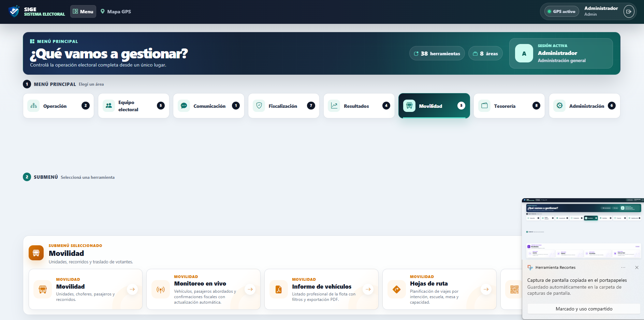644x320 pixels.
Task: Click arrow on Hojas de ruta card
Action: coord(486,289)
